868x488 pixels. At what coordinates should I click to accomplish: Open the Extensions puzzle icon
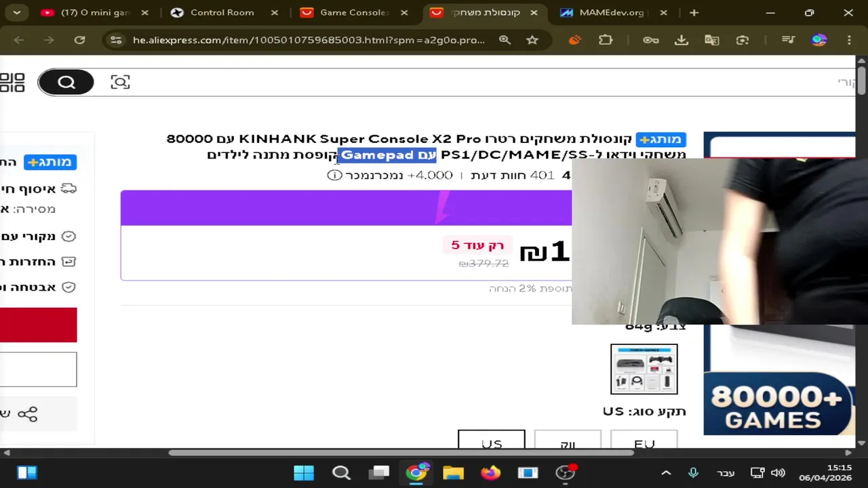tap(606, 40)
